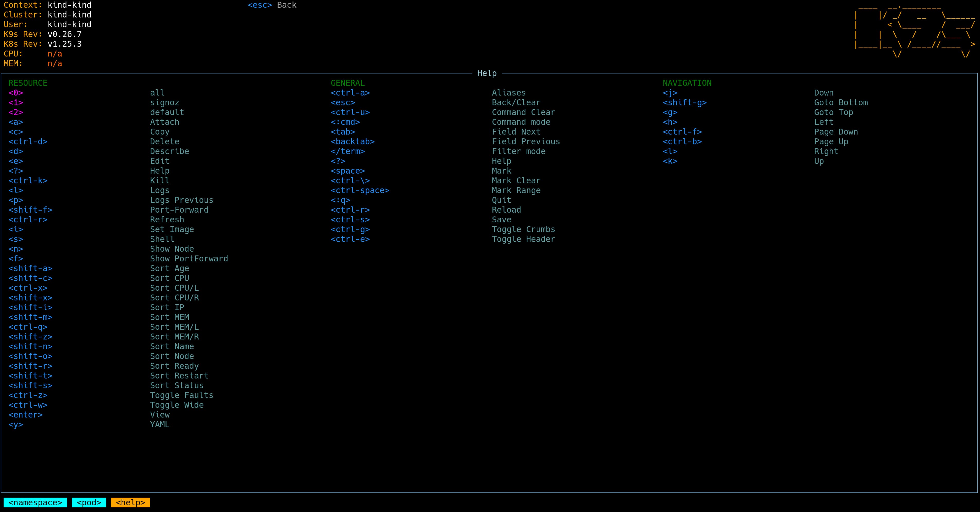
Task: Click the 'Sort IP' label
Action: coord(167,308)
